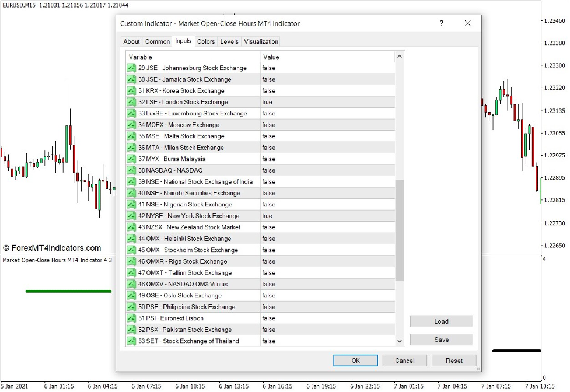
Task: Click the inputs list scrollbar thumb
Action: tap(400, 230)
